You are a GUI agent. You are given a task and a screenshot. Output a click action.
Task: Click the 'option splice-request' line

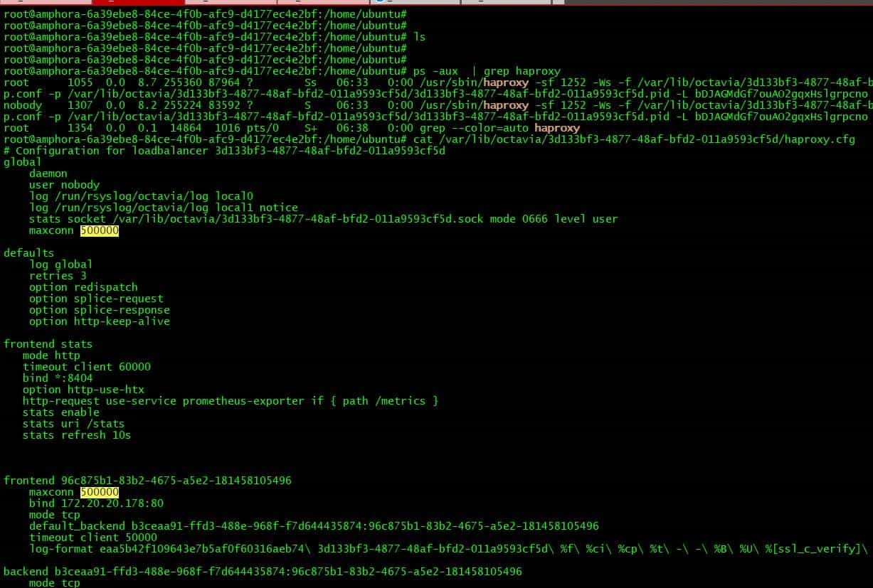[x=96, y=299]
